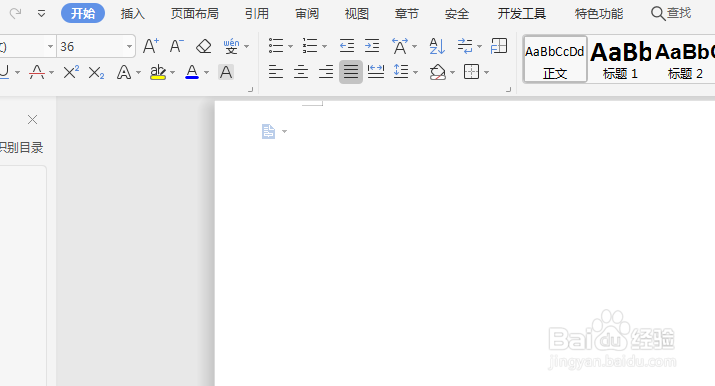This screenshot has height=386, width=715.
Task: Toggle superscript formatting
Action: click(x=71, y=72)
